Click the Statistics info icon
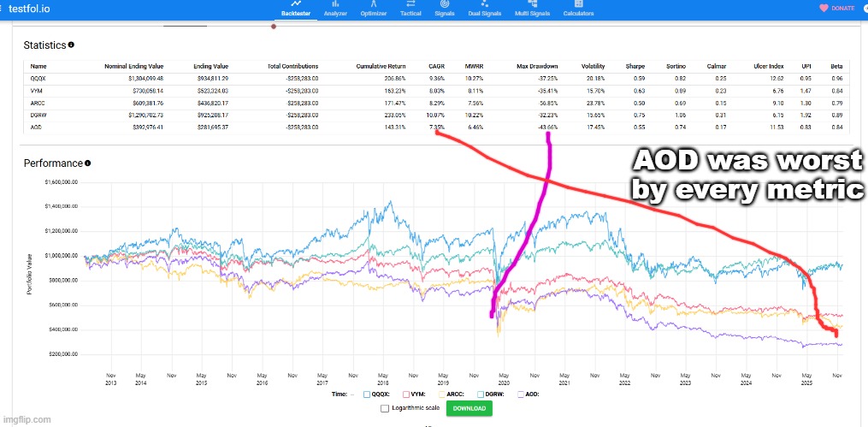868x427 pixels. coord(71,44)
